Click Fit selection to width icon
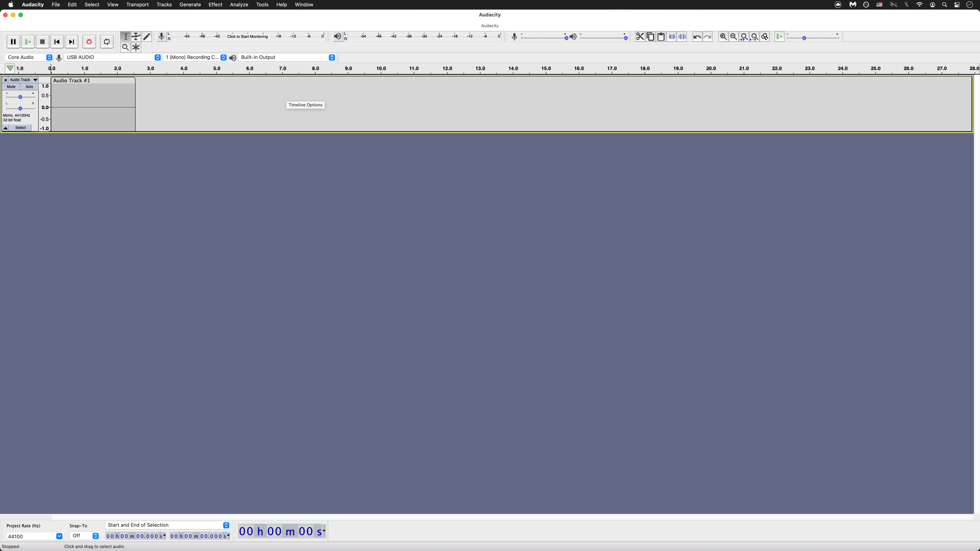The height and width of the screenshot is (551, 980). 744,37
